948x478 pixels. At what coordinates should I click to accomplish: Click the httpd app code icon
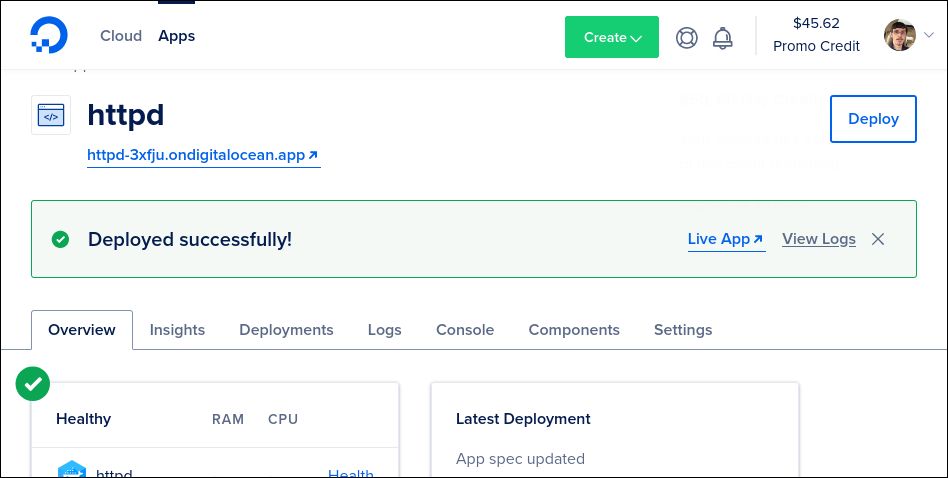[51, 115]
